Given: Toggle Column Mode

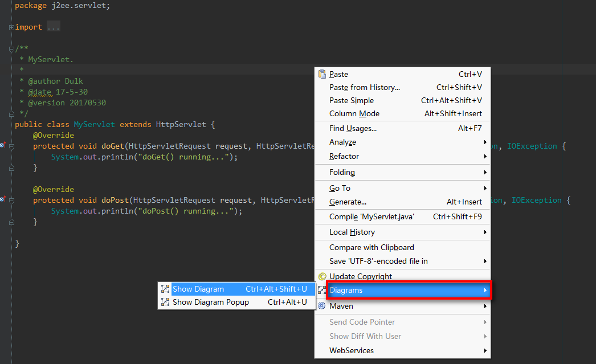Looking at the screenshot, I should [x=402, y=113].
